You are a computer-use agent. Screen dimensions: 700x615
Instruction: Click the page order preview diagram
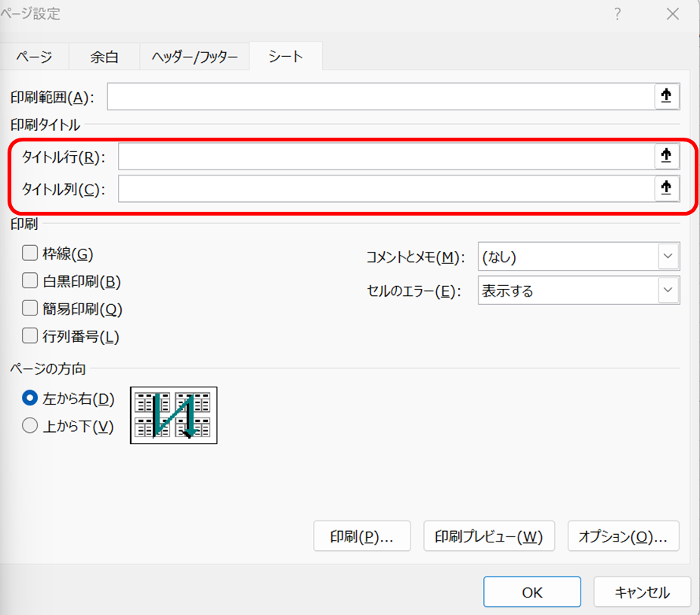[x=174, y=415]
